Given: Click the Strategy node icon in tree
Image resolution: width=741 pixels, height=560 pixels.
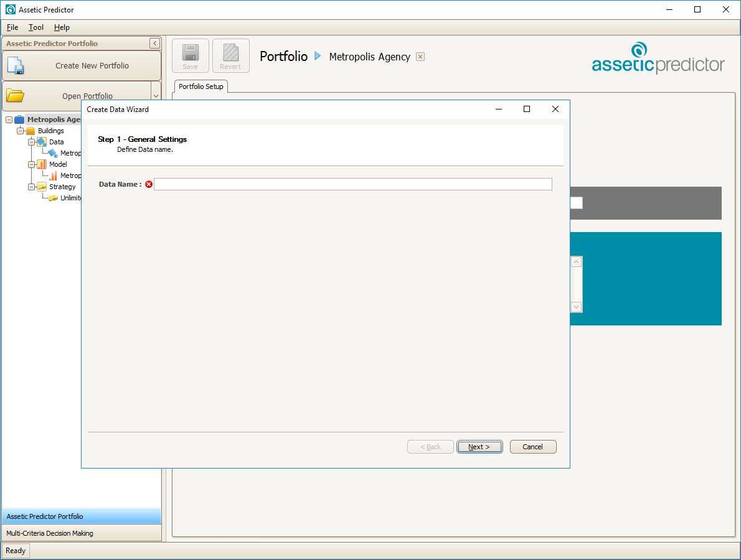Looking at the screenshot, I should click(x=42, y=187).
